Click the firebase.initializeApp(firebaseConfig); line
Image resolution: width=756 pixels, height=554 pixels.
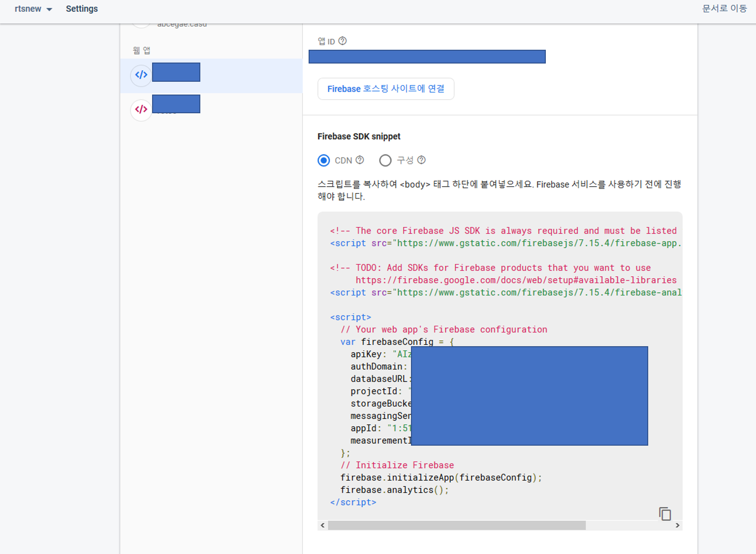click(x=441, y=478)
